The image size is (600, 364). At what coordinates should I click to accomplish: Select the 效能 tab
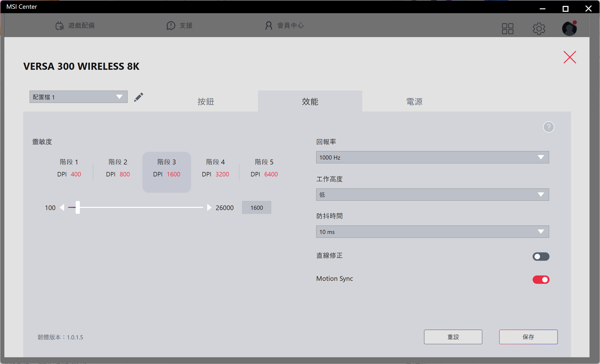[310, 101]
